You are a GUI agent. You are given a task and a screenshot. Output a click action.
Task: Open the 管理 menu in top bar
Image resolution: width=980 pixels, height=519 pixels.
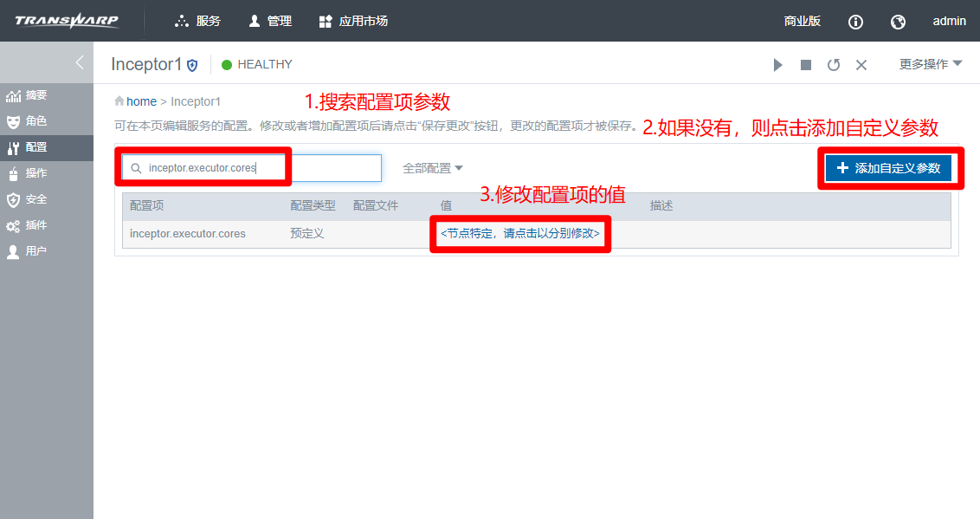pyautogui.click(x=270, y=21)
